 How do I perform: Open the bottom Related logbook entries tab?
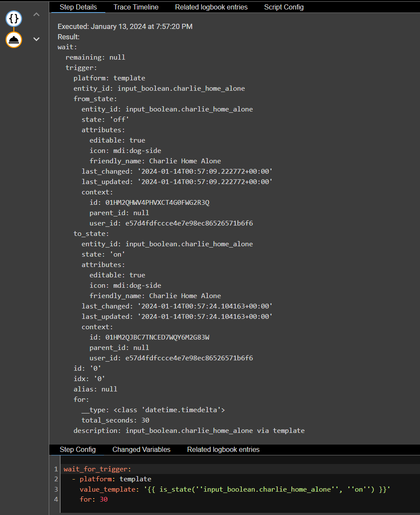223,449
